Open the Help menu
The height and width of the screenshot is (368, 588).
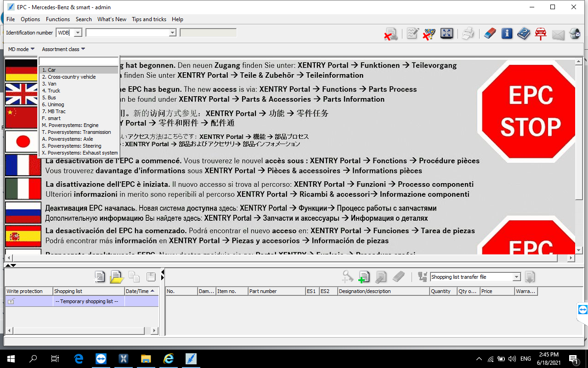177,19
